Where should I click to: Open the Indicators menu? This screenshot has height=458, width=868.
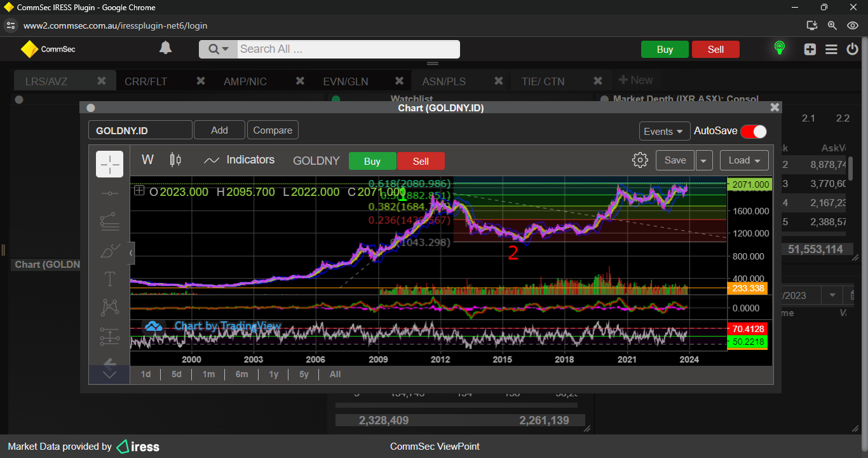[239, 160]
